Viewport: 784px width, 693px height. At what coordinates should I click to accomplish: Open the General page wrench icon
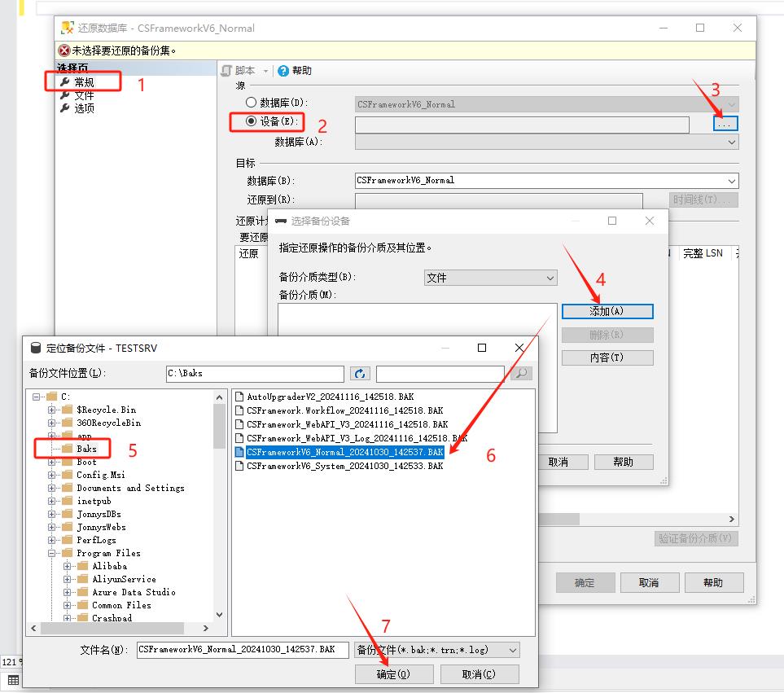[65, 81]
